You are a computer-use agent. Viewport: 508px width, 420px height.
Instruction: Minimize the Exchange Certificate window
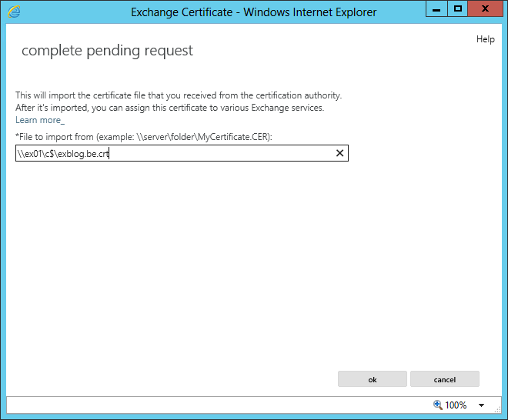pos(436,9)
